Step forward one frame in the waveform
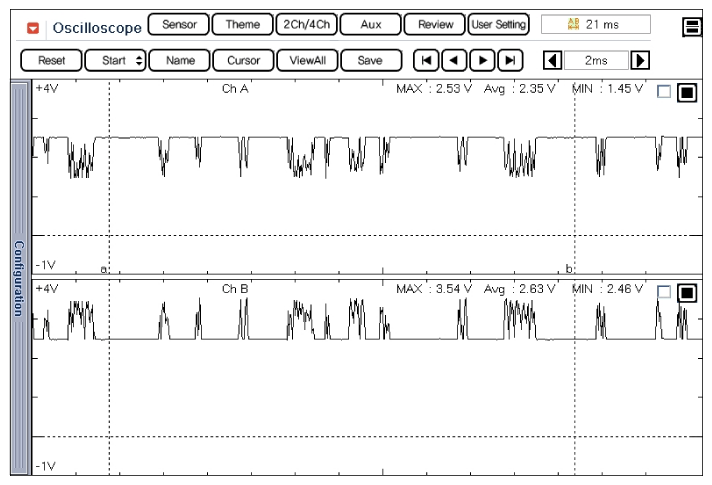This screenshot has width=712, height=485. 483,60
